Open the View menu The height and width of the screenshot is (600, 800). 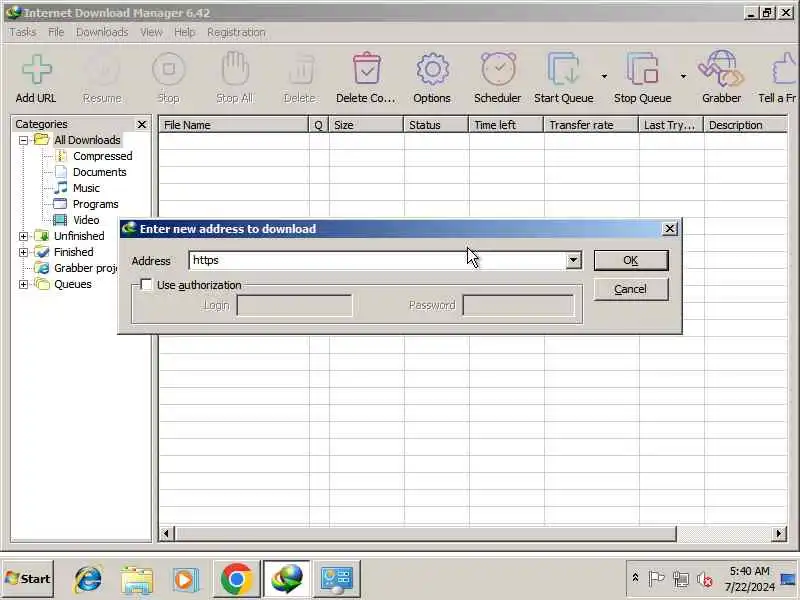(151, 32)
